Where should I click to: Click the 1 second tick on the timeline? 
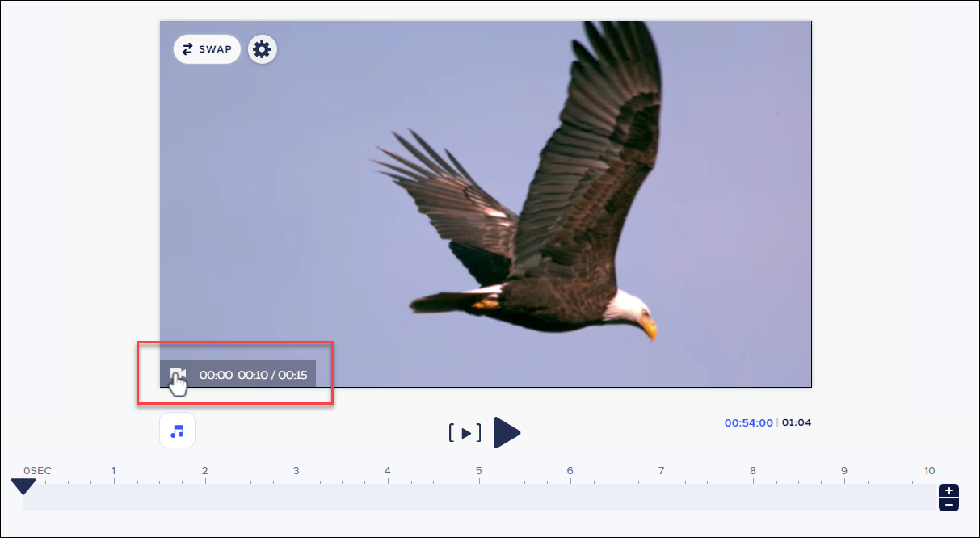113,470
